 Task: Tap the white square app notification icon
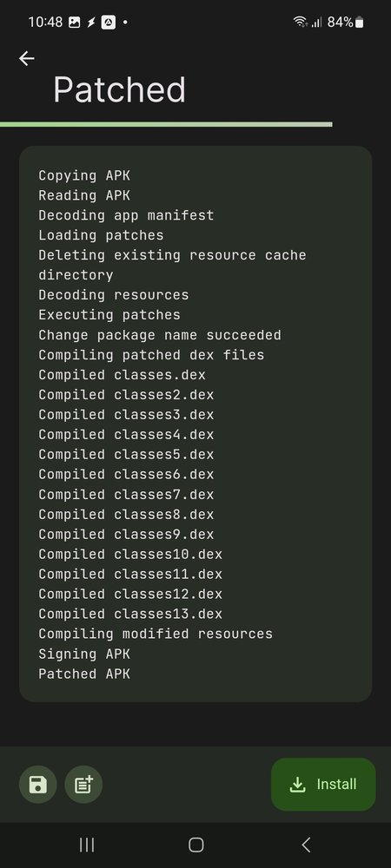pos(109,23)
